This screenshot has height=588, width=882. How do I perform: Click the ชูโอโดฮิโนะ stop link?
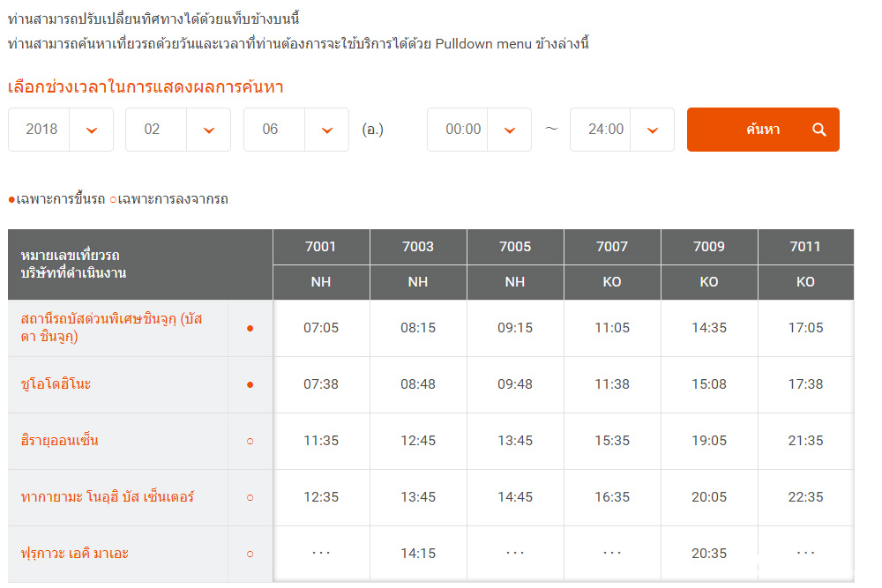[x=56, y=384]
